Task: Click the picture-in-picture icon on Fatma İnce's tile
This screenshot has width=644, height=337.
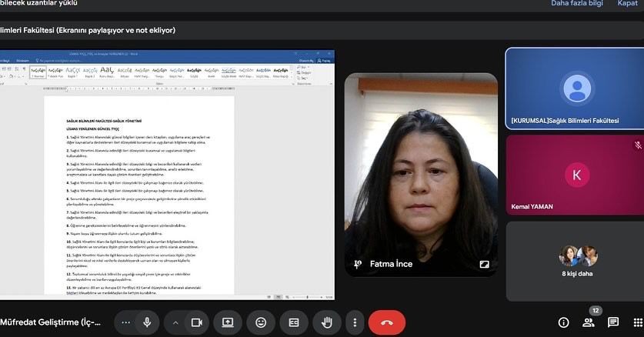Action: (x=484, y=264)
